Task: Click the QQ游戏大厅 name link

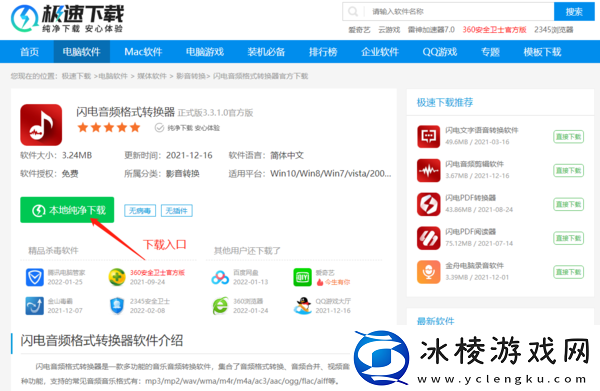Action: click(333, 301)
